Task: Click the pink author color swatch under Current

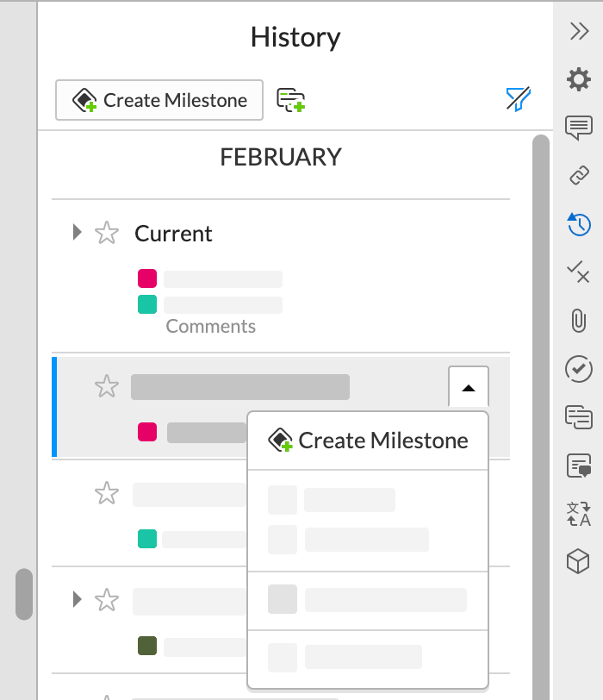Action: click(x=147, y=278)
